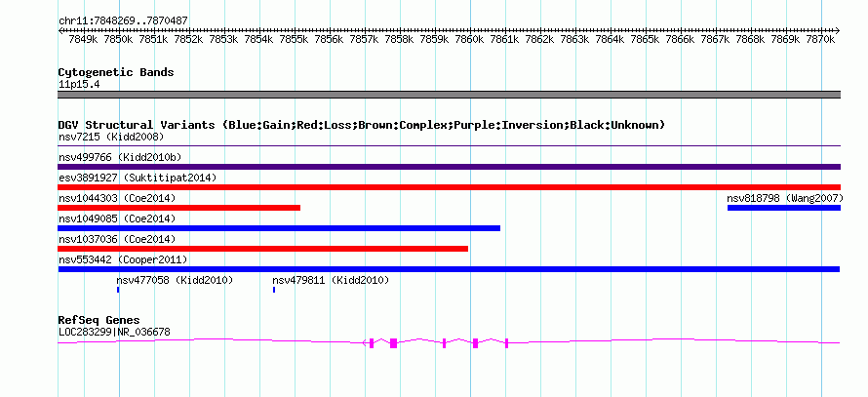Viewport: 868px width, 397px height.
Task: Open the LOC283299|NR_036678 gene label
Action: pyautogui.click(x=114, y=333)
